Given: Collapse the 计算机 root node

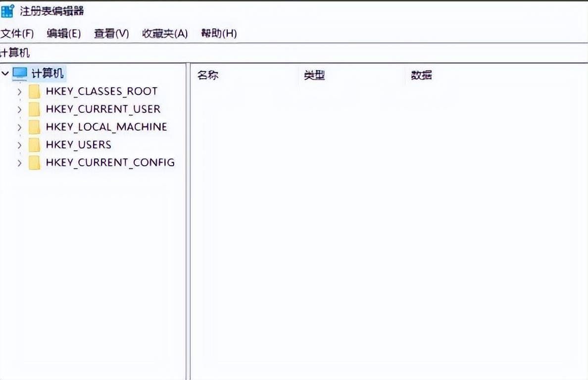Looking at the screenshot, I should coord(5,73).
